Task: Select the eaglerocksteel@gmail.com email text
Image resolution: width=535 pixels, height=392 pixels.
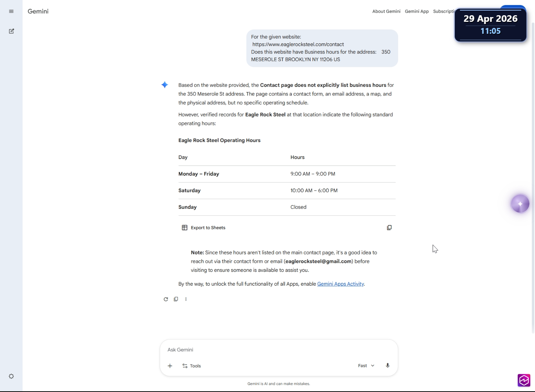Action: pos(318,261)
